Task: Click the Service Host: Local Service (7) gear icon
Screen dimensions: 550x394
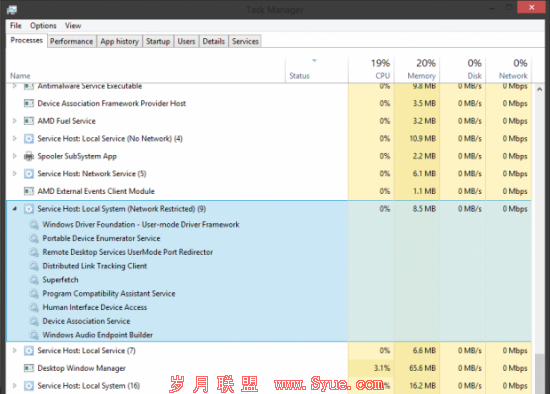Action: (29, 350)
